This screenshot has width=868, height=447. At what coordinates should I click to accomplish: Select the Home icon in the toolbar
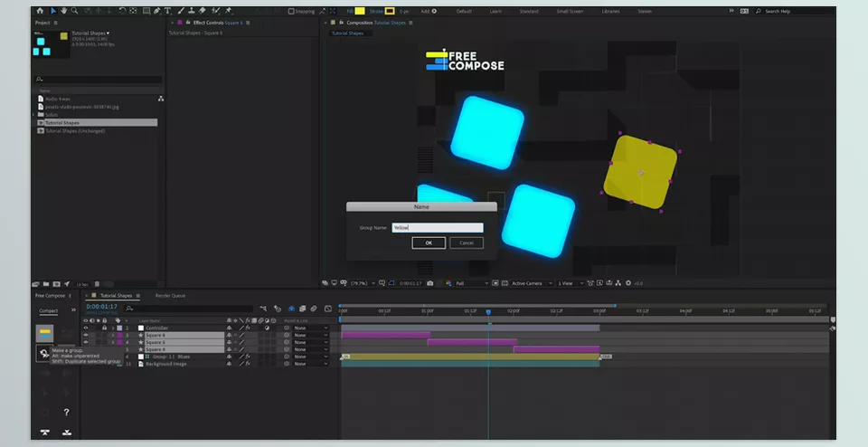coord(40,11)
